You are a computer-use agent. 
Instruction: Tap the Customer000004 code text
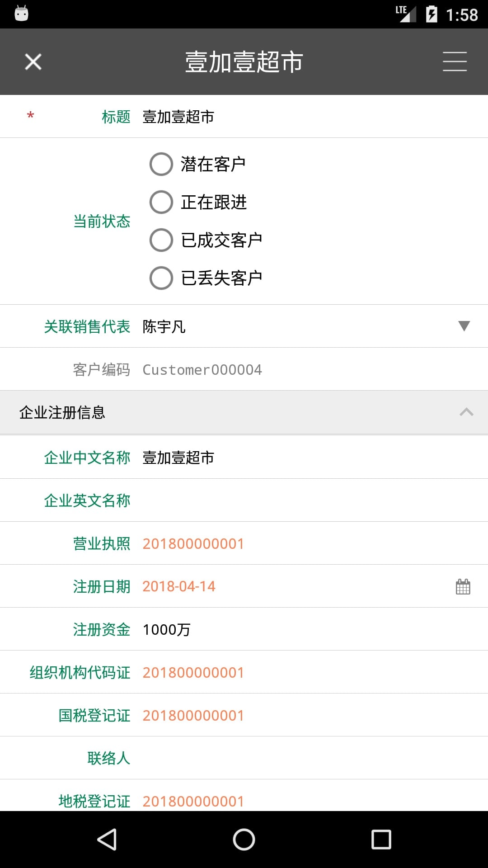pos(202,370)
